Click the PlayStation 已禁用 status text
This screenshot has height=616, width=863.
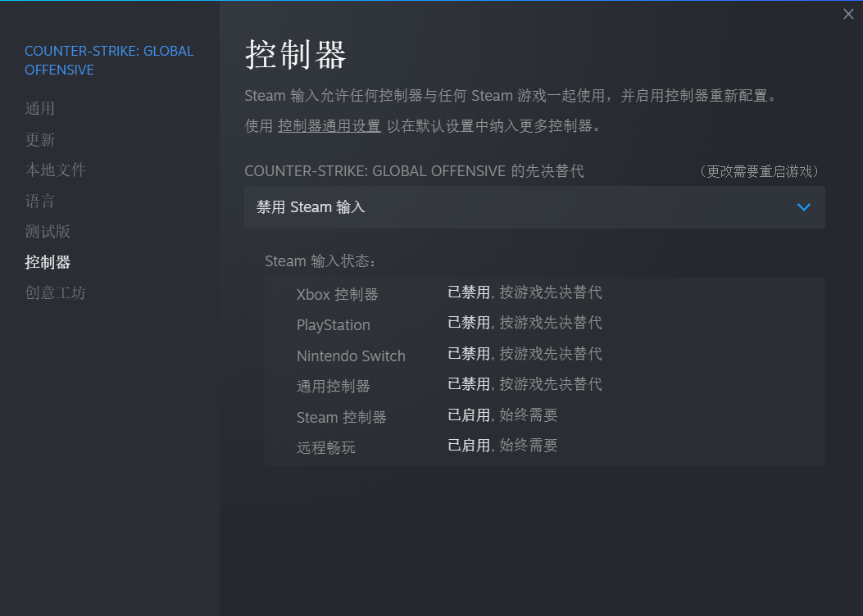point(468,322)
